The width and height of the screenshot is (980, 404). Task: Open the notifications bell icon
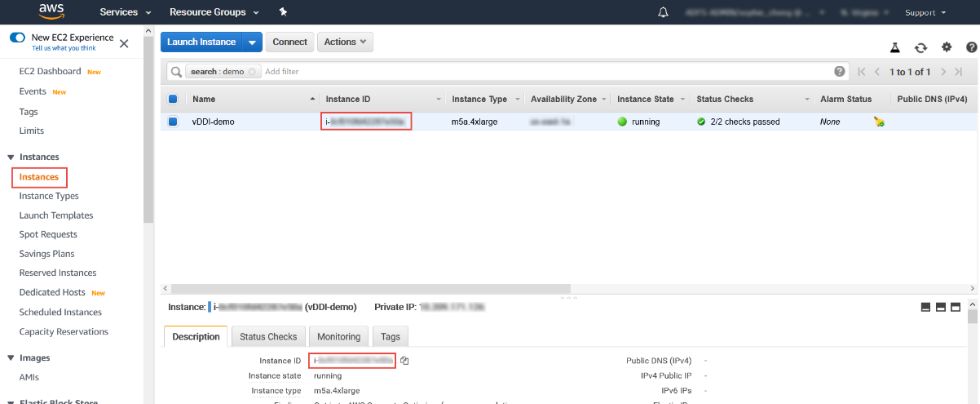pos(663,12)
